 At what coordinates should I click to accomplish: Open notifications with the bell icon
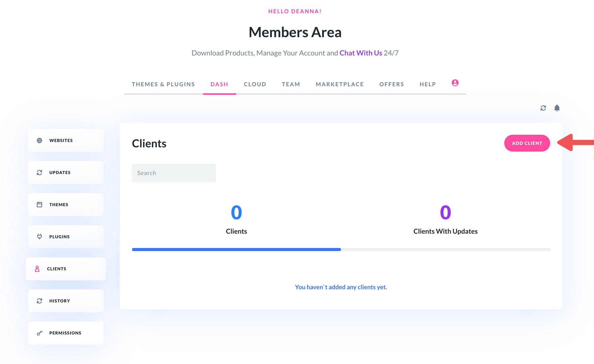click(557, 108)
